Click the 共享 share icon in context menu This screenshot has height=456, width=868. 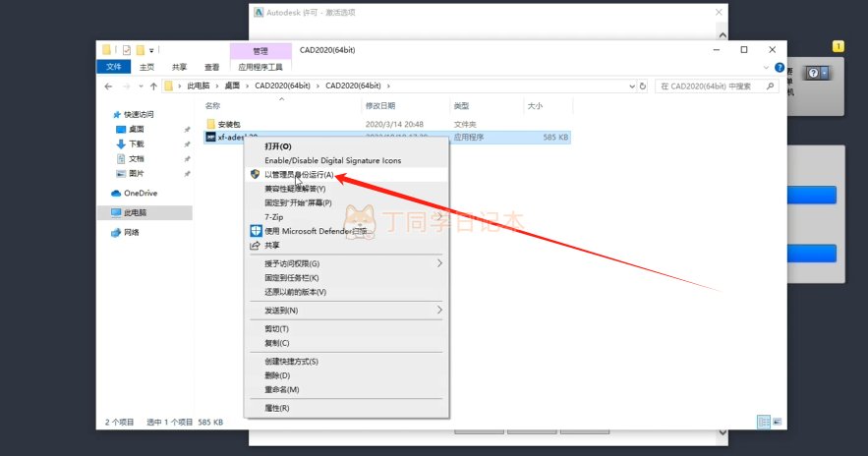click(256, 245)
